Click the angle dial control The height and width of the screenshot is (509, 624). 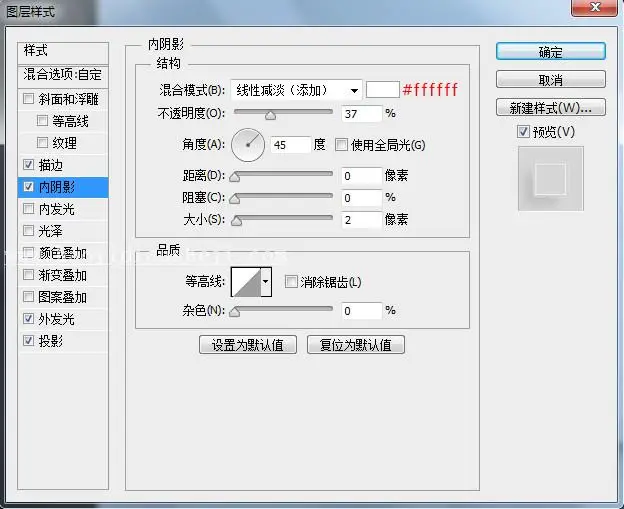(248, 145)
